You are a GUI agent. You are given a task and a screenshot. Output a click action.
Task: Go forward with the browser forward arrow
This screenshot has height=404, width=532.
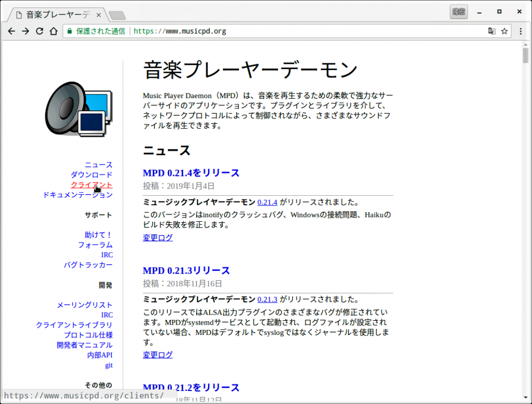coord(25,31)
